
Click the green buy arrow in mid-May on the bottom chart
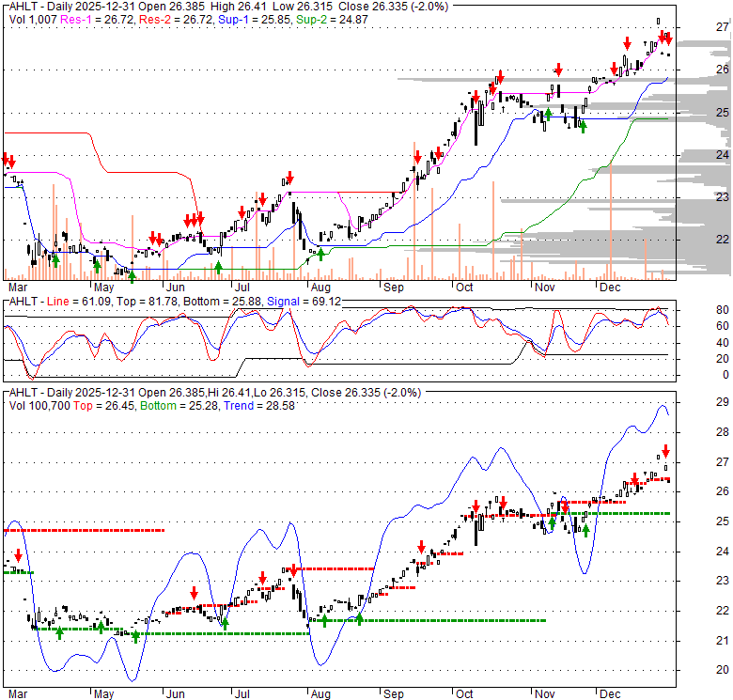[135, 636]
